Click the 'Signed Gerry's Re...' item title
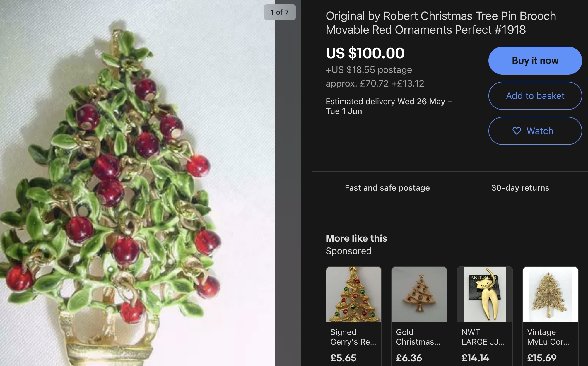The height and width of the screenshot is (366, 588). [x=353, y=337]
